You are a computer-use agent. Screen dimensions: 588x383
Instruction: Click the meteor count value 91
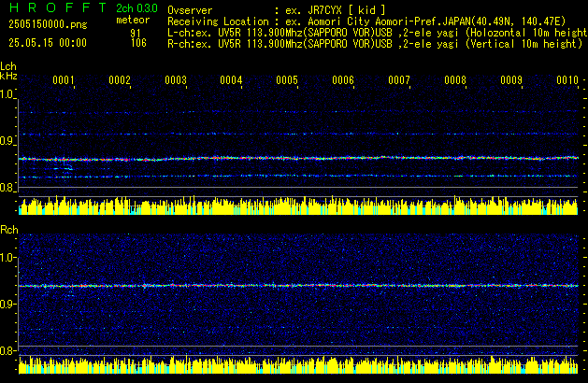pyautogui.click(x=136, y=34)
